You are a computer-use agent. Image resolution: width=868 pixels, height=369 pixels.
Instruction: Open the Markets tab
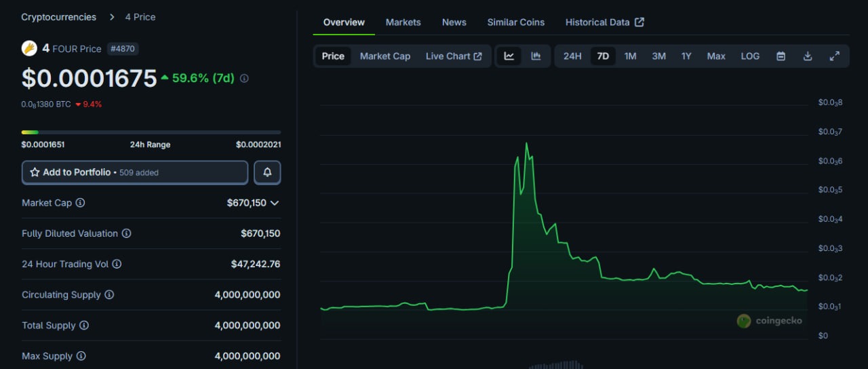(x=403, y=22)
